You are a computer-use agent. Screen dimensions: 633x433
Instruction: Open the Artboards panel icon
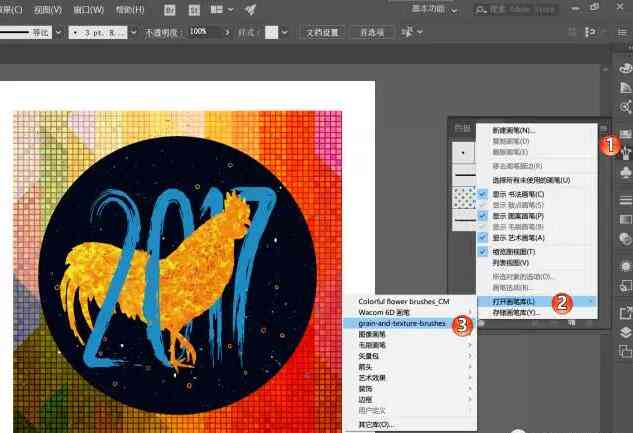coord(625,352)
